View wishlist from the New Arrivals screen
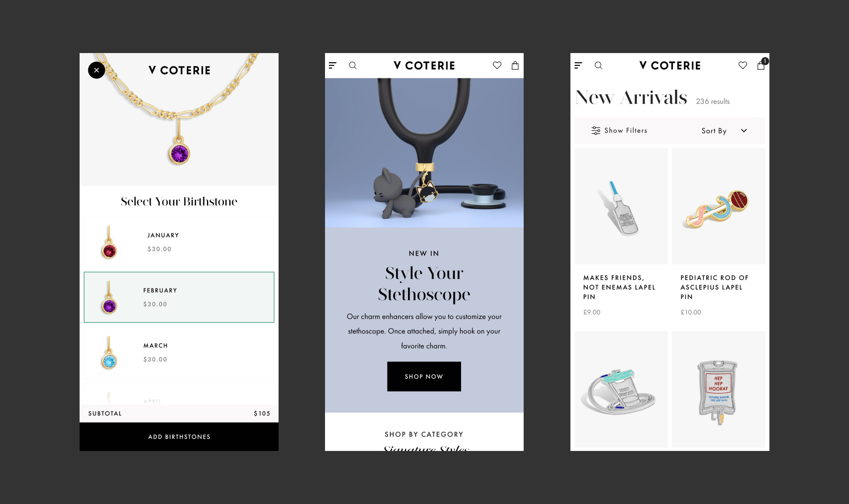This screenshot has width=849, height=504. [x=743, y=66]
